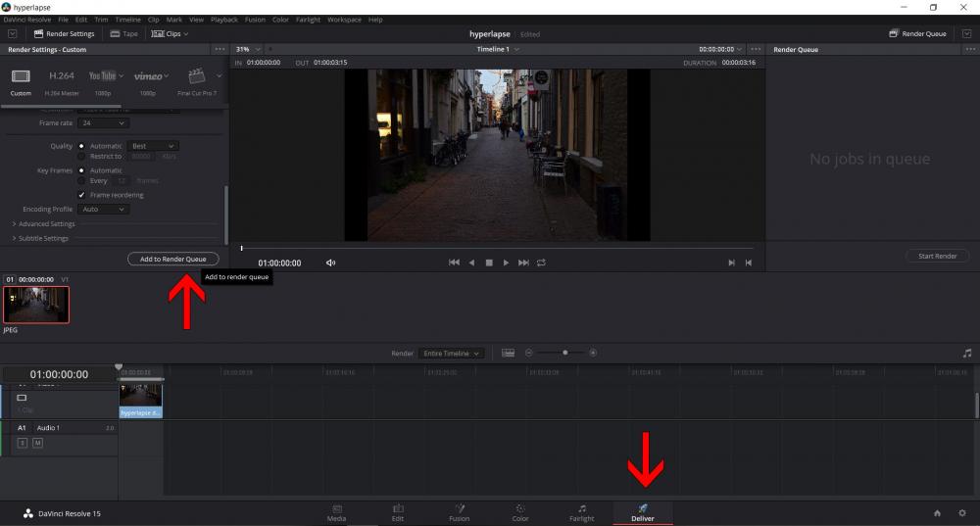
Task: Adjust timeline zoom slider handle
Action: 565,353
